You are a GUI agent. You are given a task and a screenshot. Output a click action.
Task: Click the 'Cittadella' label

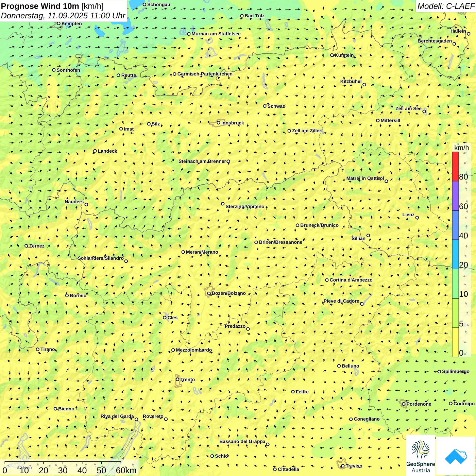(x=288, y=469)
